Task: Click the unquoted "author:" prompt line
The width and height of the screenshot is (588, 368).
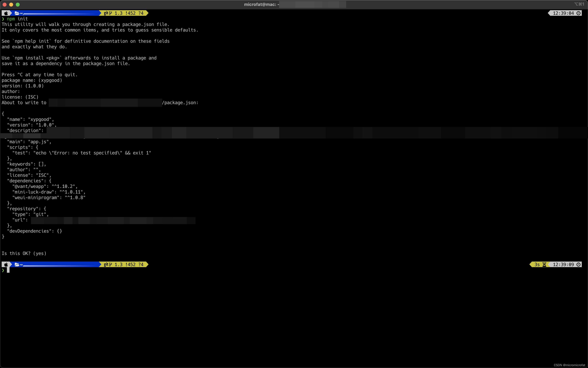Action: 11,92
